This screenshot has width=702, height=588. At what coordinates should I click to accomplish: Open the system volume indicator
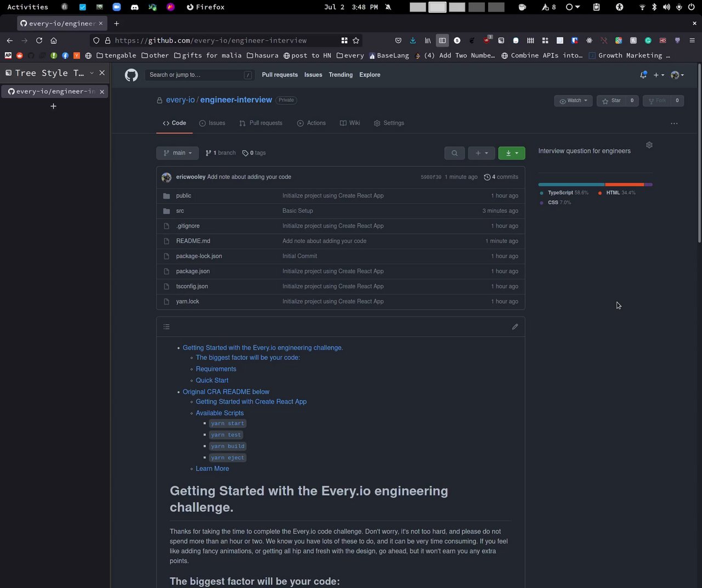click(666, 7)
